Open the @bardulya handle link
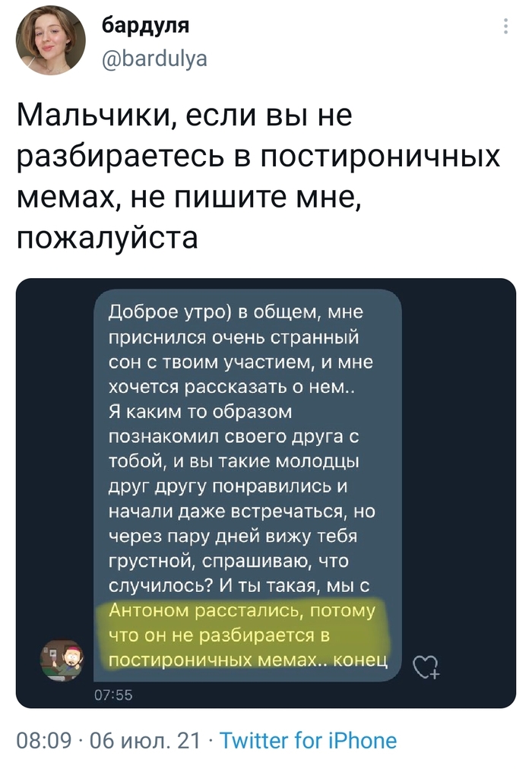 (x=154, y=58)
